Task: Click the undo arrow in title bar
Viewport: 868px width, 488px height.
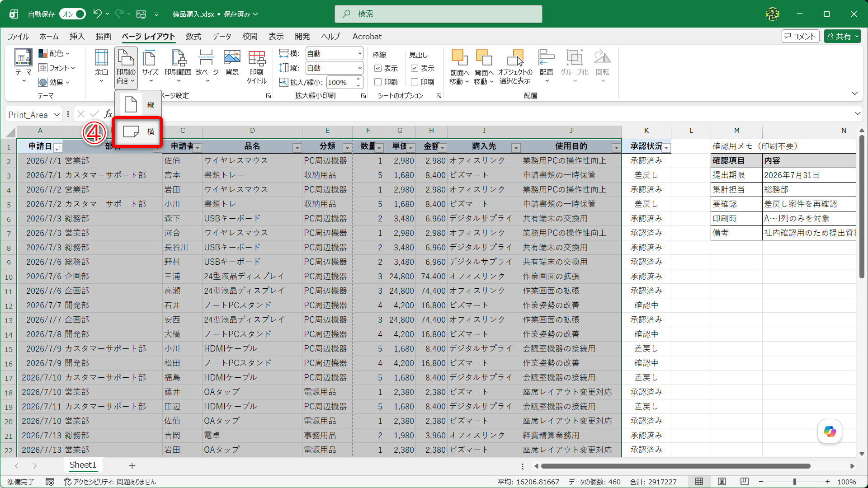Action: pos(97,14)
